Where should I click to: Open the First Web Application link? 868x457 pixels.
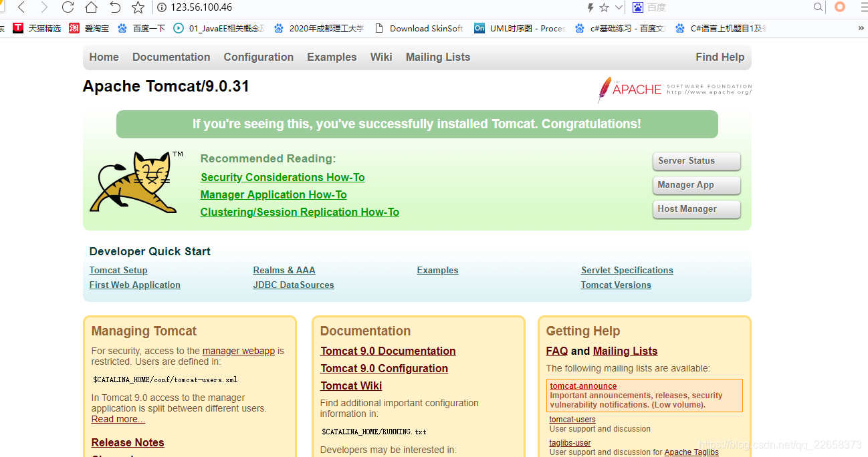point(135,285)
